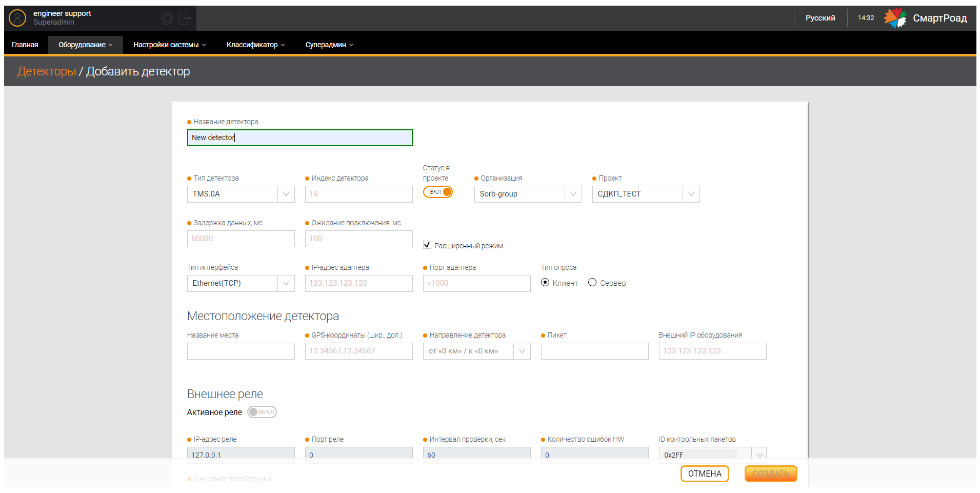Open the Суперадмин menu
Viewport: 980px width, 493px height.
coord(329,45)
